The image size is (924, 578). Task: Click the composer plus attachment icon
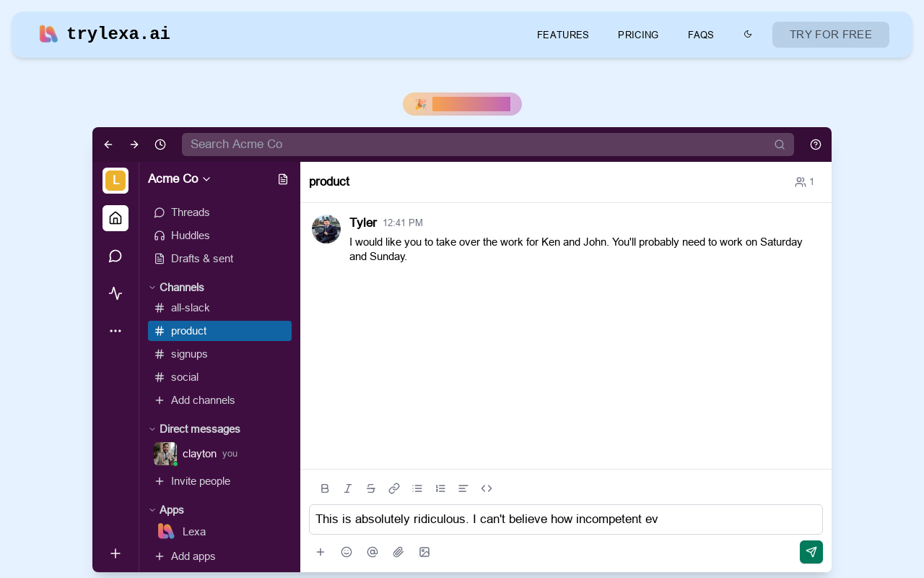pyautogui.click(x=321, y=552)
